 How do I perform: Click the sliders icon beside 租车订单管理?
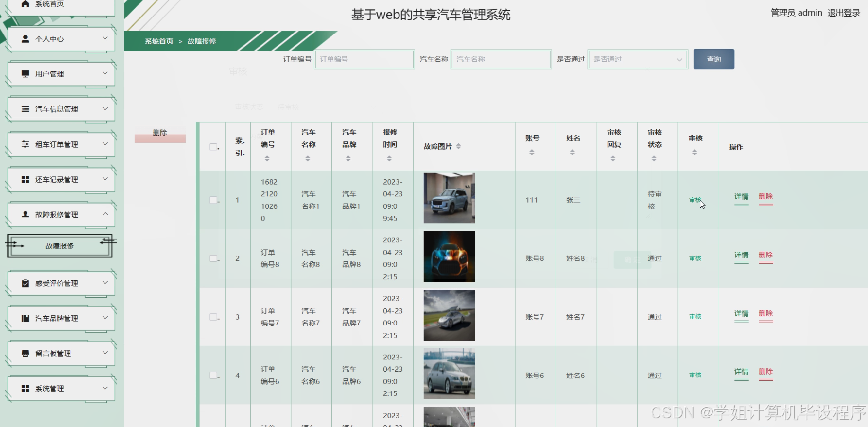(25, 144)
